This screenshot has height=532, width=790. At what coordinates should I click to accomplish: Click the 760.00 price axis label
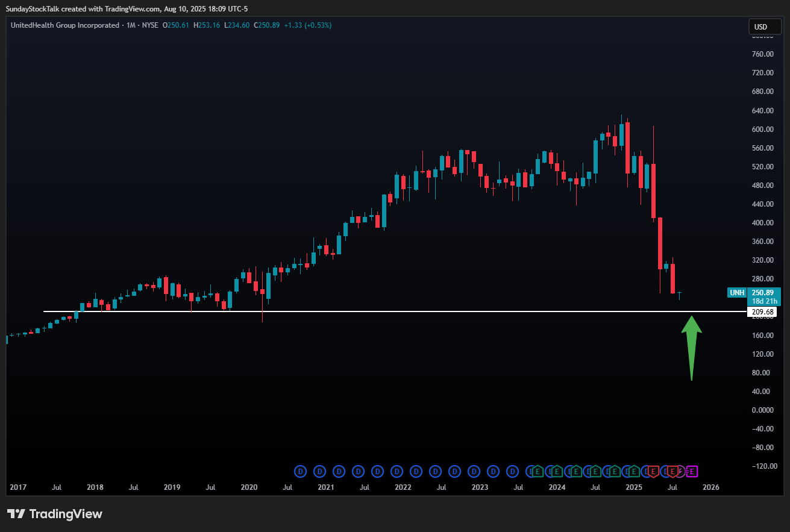(x=762, y=54)
